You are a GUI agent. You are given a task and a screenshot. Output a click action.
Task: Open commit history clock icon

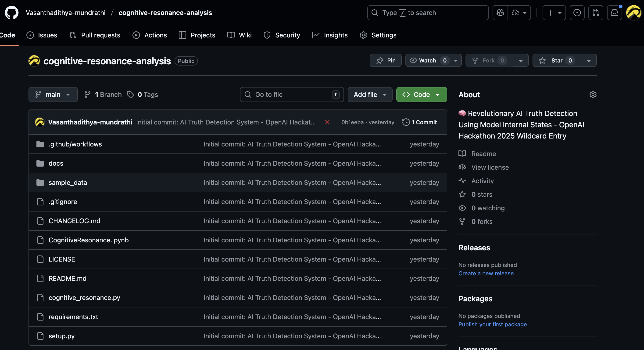click(406, 122)
